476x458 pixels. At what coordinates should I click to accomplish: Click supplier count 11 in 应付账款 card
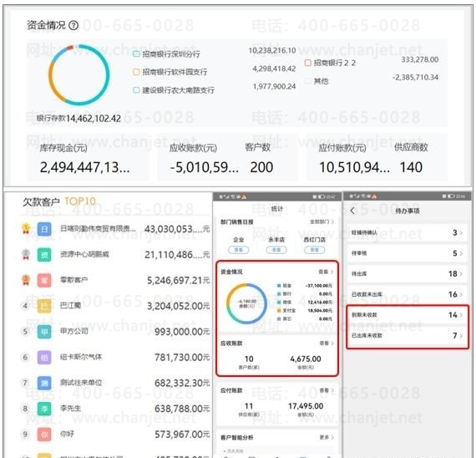click(249, 406)
